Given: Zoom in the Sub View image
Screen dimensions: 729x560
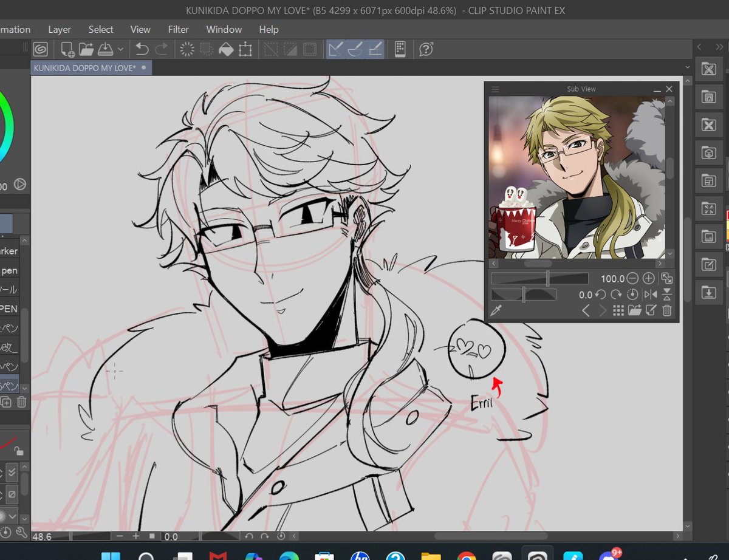Looking at the screenshot, I should click(x=649, y=278).
